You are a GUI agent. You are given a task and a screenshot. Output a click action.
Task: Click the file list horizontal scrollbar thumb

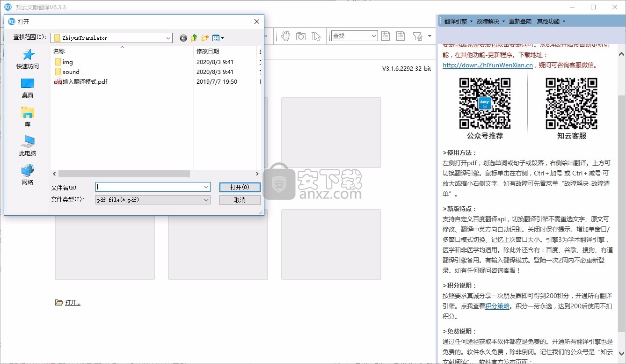[x=124, y=174]
